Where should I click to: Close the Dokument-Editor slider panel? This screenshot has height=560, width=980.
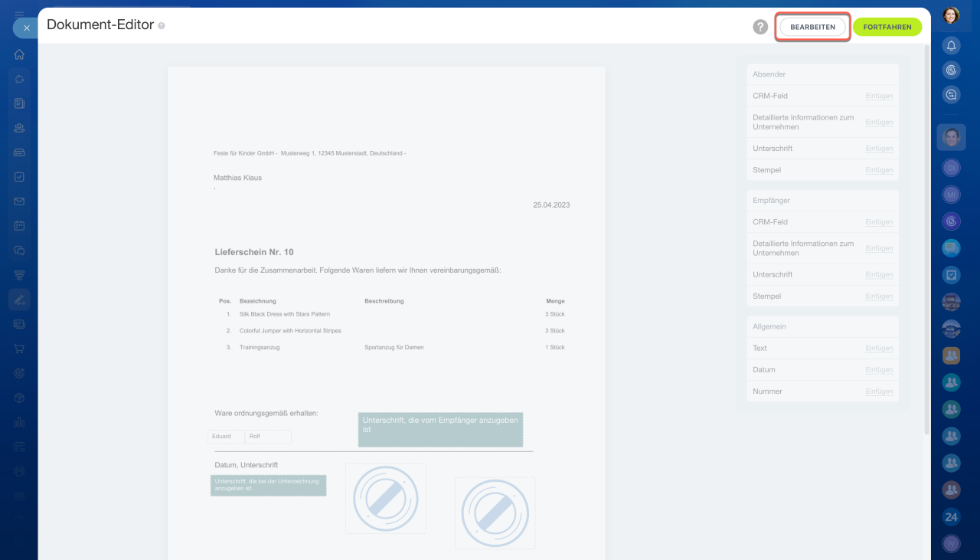click(x=26, y=28)
